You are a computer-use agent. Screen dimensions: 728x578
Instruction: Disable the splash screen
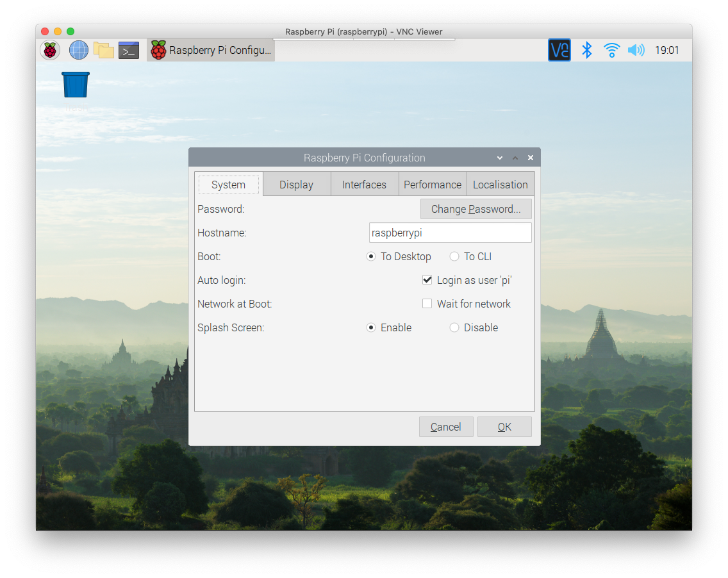coord(454,327)
